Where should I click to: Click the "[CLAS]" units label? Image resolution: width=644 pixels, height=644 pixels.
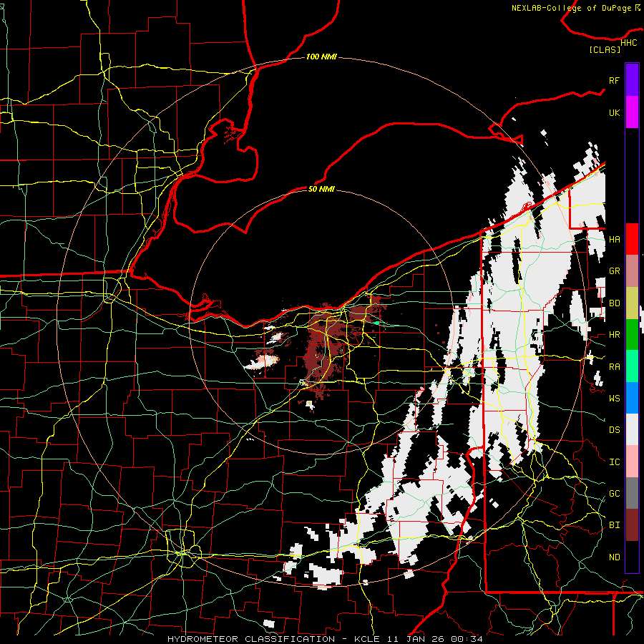click(605, 50)
